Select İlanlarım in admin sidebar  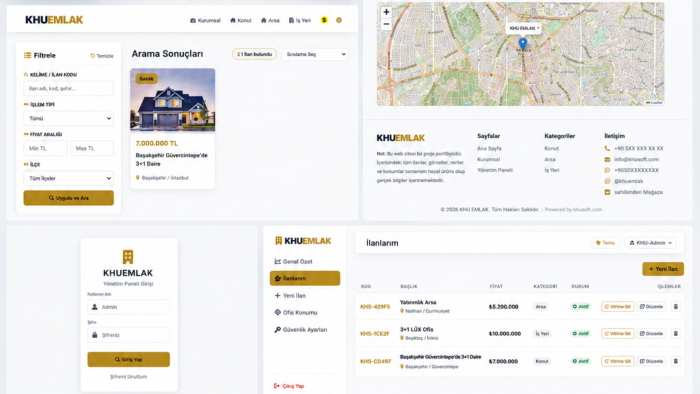[305, 278]
